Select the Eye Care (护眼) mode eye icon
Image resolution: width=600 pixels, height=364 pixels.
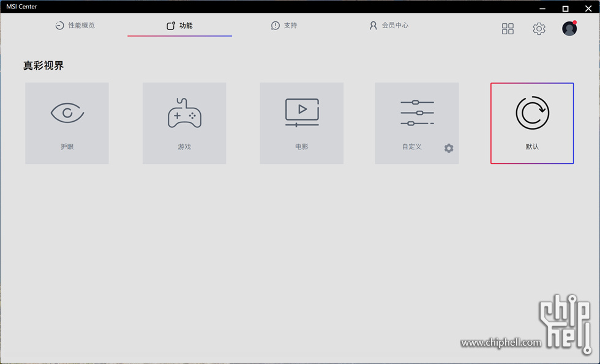[x=67, y=113]
